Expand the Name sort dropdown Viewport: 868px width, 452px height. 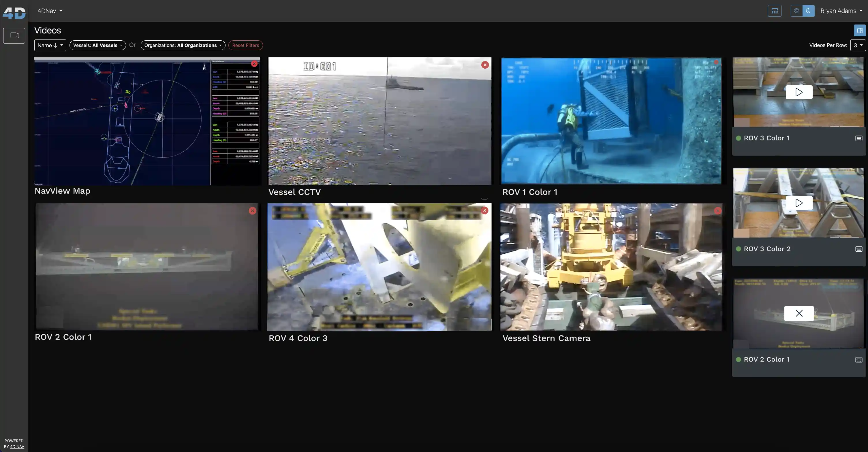coord(50,46)
